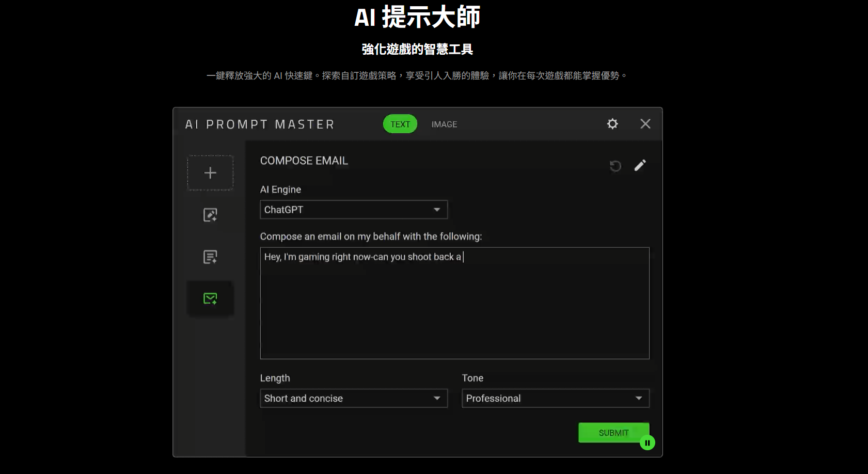Click the pencil edit icon
This screenshot has width=868, height=474.
[640, 165]
